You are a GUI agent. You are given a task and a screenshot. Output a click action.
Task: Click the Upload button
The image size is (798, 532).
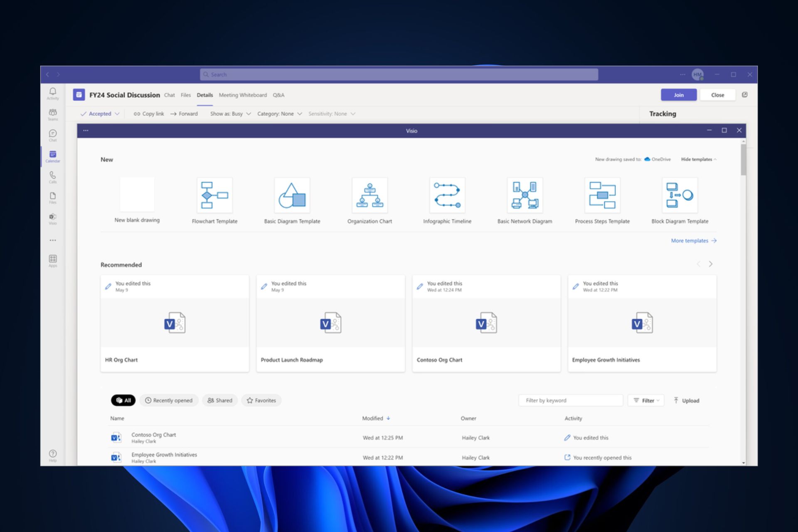[x=687, y=400]
